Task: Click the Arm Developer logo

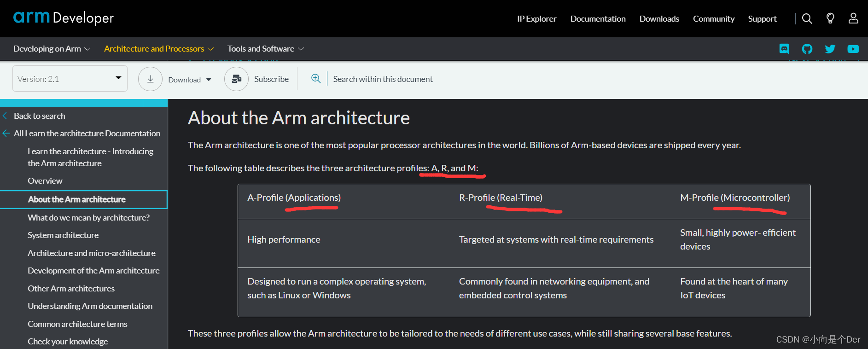Action: pos(63,17)
